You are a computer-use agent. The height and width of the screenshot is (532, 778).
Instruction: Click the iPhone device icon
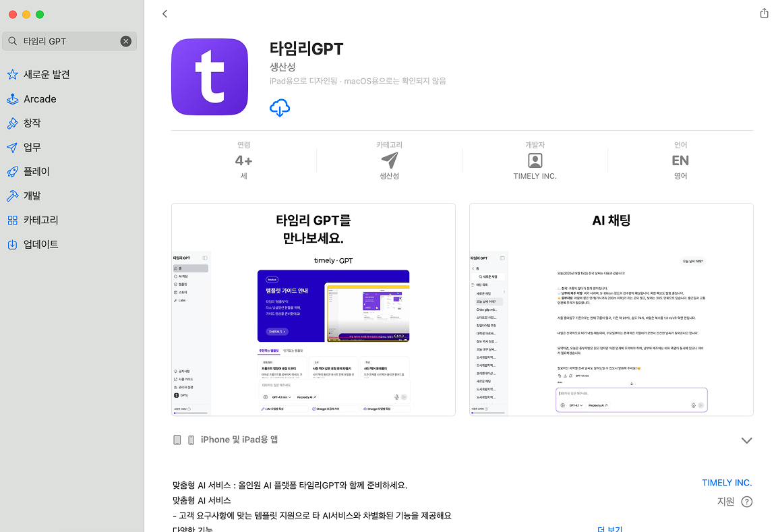tap(191, 440)
